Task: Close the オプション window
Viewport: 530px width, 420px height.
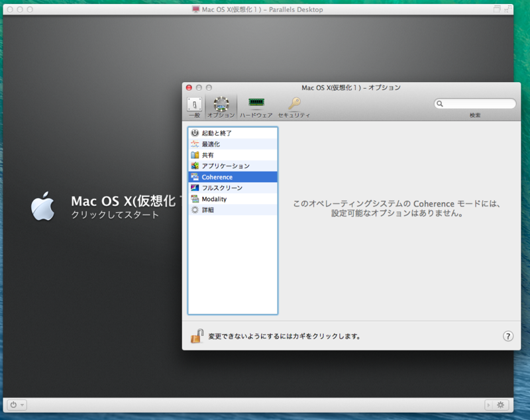Action: (189, 88)
